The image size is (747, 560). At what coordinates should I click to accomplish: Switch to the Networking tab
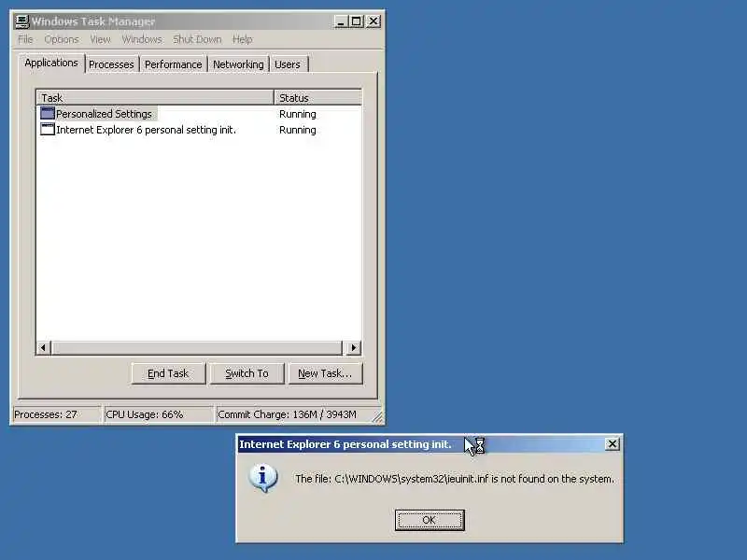tap(238, 64)
